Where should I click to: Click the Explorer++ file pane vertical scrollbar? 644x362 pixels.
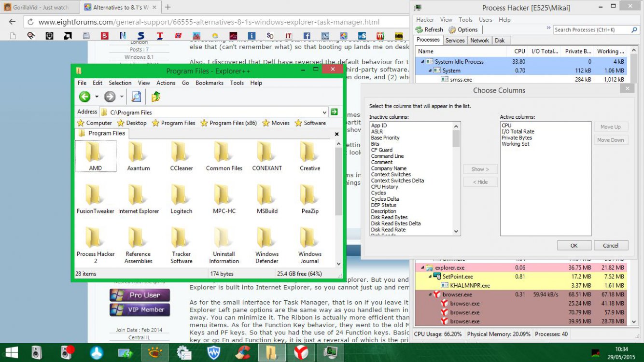[x=338, y=181]
